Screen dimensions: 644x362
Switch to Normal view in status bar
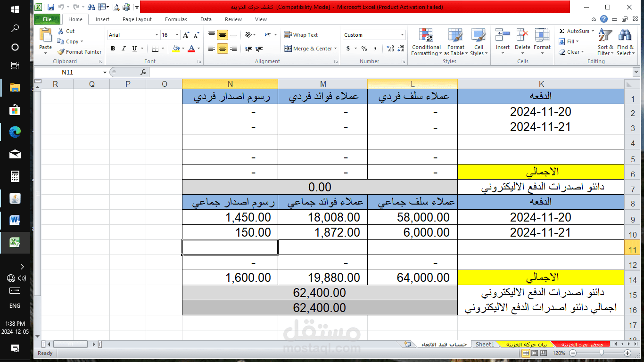point(526,353)
